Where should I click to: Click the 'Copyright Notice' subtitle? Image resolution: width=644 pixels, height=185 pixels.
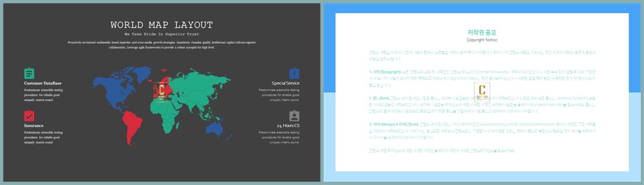(482, 40)
